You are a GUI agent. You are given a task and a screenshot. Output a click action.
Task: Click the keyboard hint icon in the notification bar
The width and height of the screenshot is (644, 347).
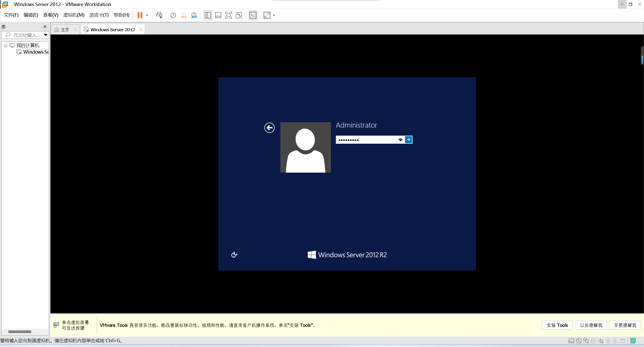point(56,325)
